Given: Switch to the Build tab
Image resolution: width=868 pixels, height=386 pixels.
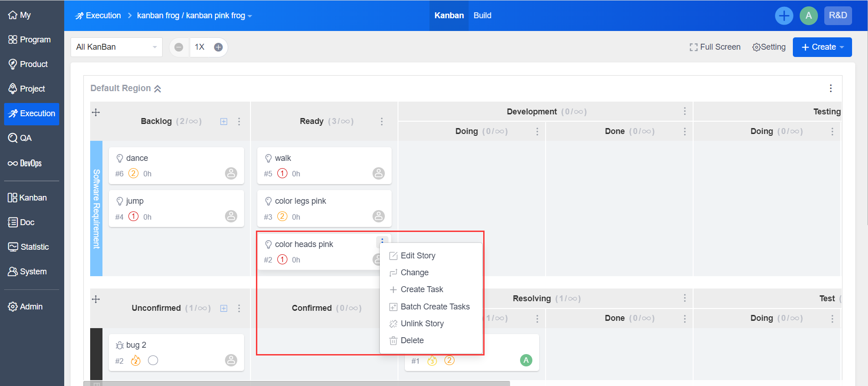Looking at the screenshot, I should [482, 15].
